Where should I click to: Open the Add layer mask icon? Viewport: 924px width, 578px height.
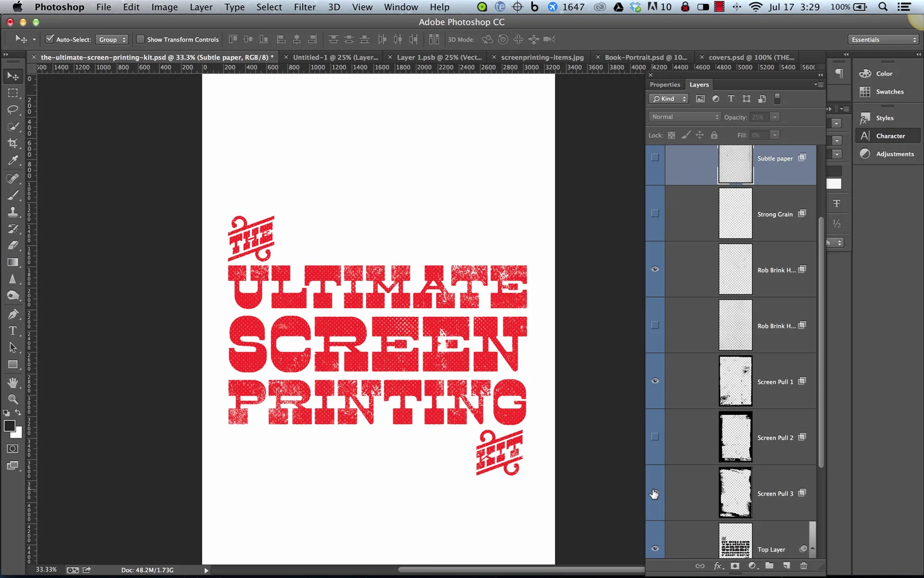tap(735, 566)
